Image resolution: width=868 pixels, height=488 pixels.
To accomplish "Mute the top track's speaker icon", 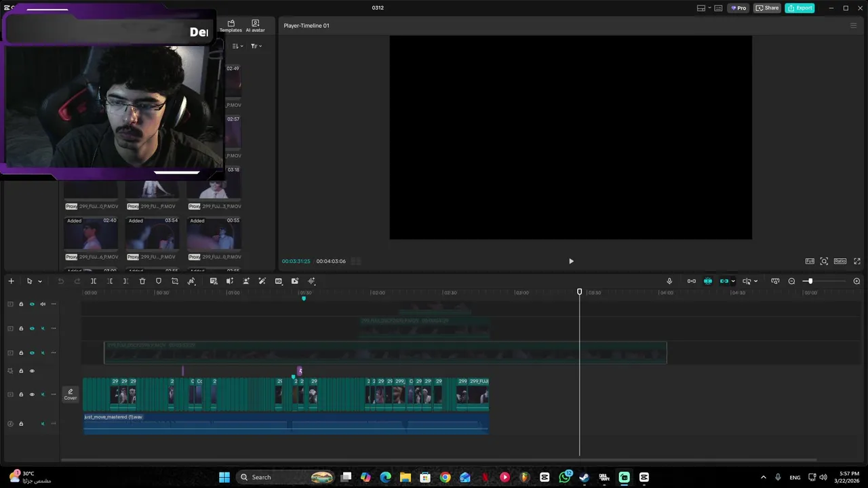I will [43, 304].
